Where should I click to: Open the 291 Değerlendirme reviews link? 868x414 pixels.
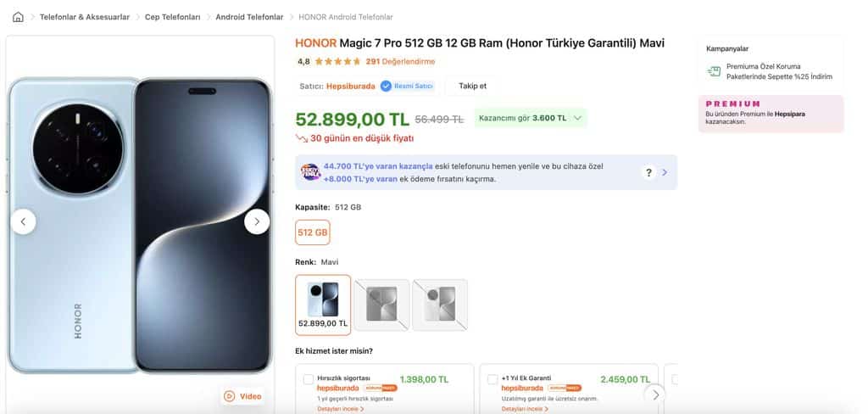click(400, 61)
